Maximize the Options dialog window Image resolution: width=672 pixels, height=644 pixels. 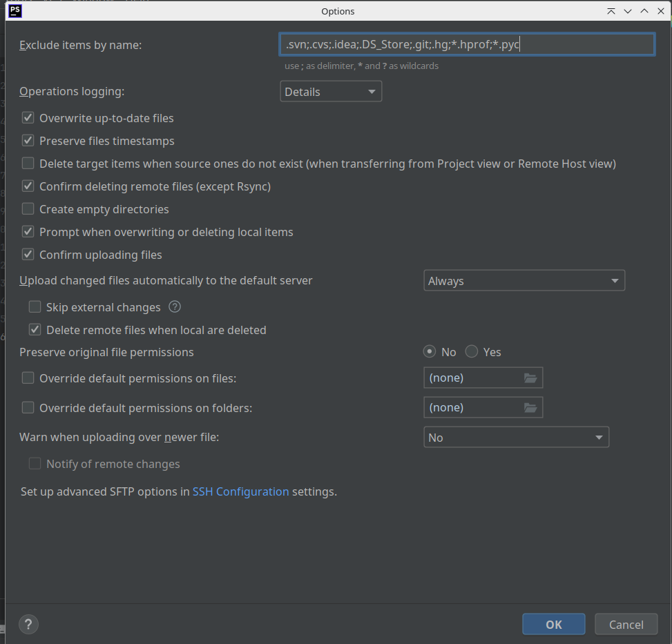tap(644, 11)
